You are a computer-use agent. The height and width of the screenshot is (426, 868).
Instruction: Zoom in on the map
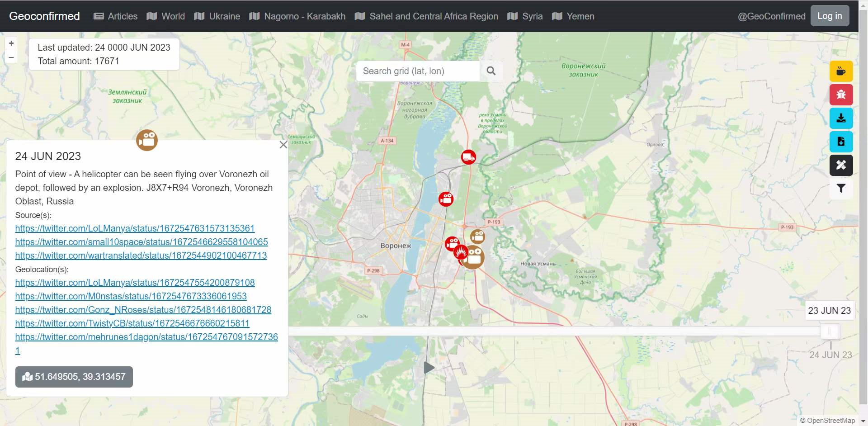point(11,43)
